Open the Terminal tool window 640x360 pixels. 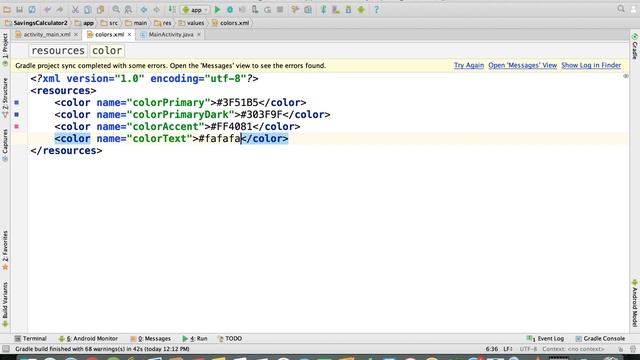coord(31,338)
